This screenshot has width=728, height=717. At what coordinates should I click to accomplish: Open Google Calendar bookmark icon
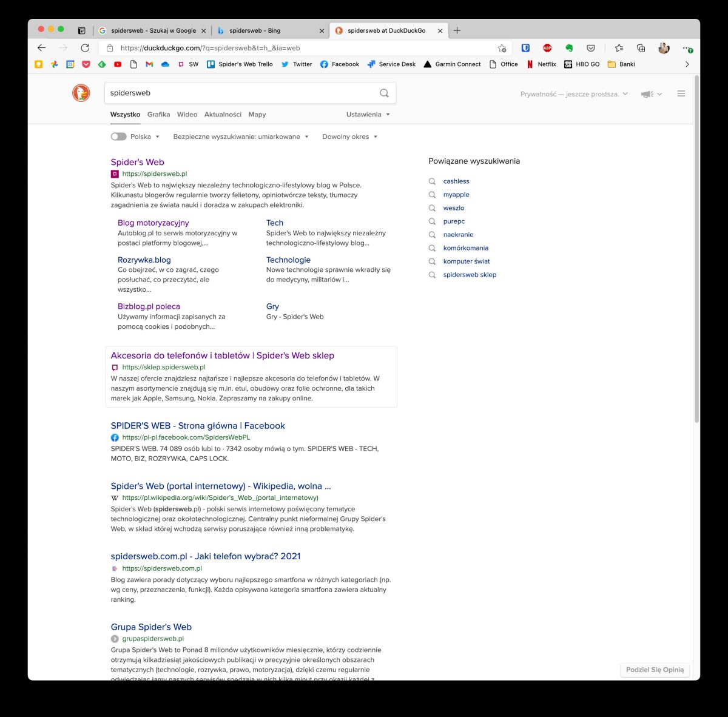point(70,64)
